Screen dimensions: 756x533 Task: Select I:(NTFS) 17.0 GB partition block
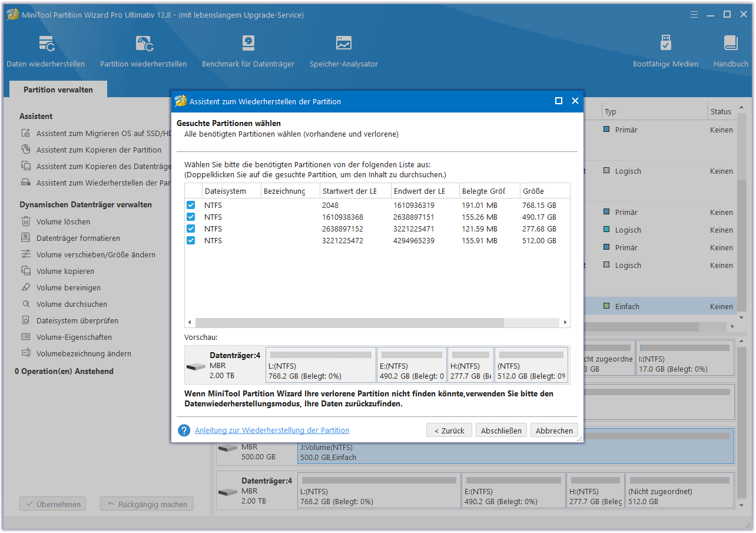[685, 358]
